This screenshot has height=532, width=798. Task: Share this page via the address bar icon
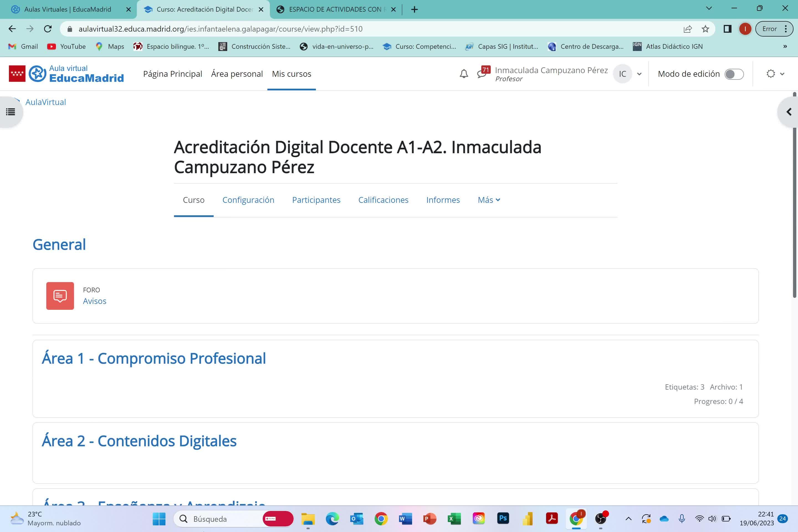click(687, 29)
